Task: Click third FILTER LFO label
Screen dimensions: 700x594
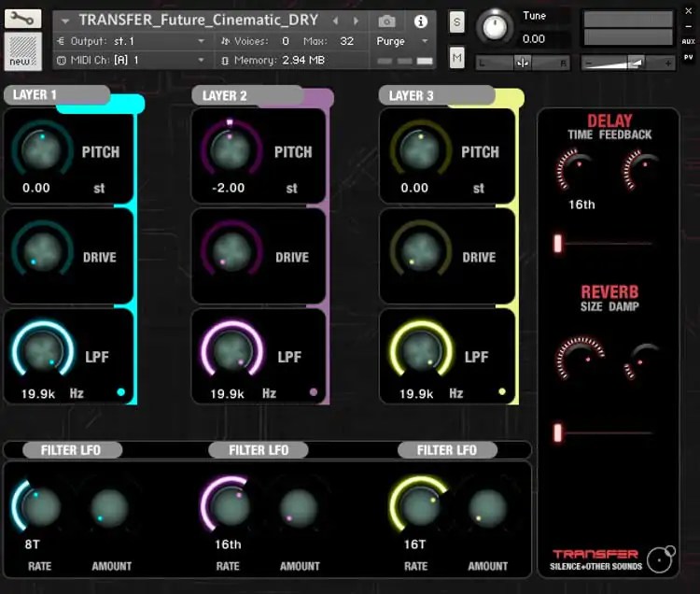Action: tap(447, 450)
